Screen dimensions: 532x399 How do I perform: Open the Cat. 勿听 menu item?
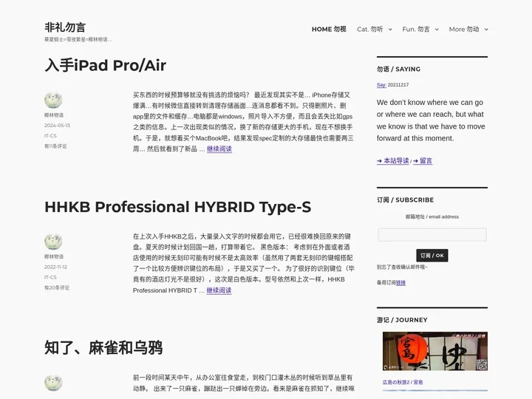[x=369, y=29]
